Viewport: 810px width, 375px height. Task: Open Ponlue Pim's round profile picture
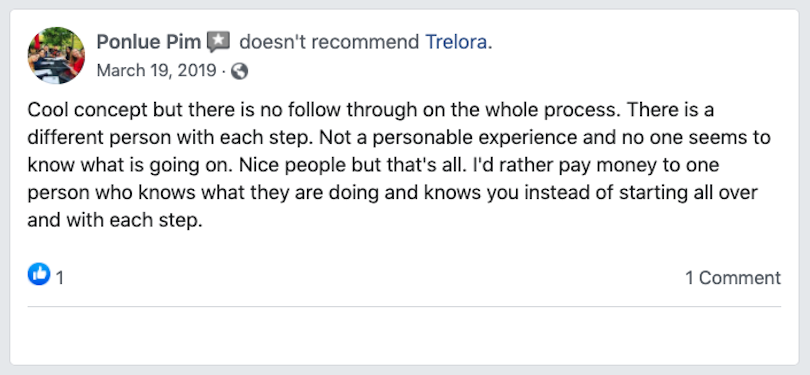(56, 55)
